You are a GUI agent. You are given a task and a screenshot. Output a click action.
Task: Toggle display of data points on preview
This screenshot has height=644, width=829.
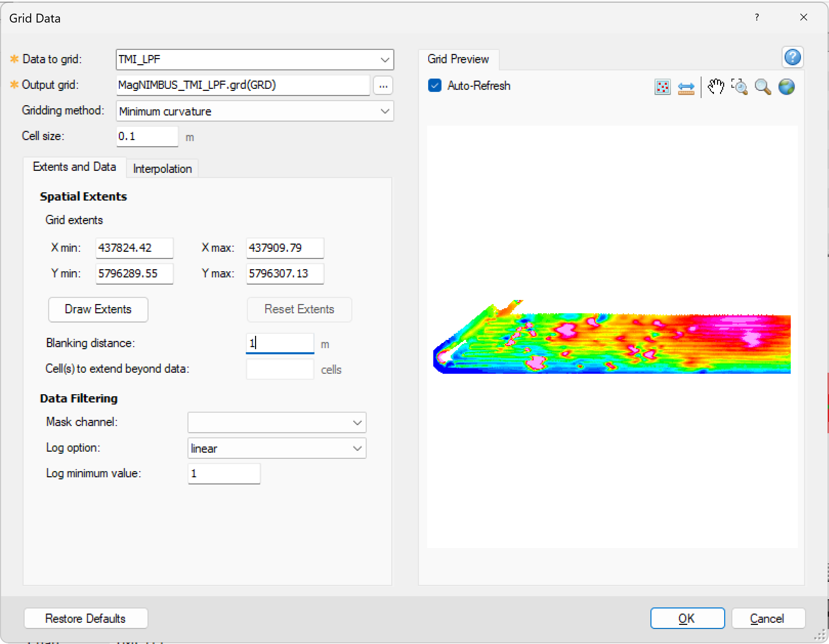pos(662,87)
